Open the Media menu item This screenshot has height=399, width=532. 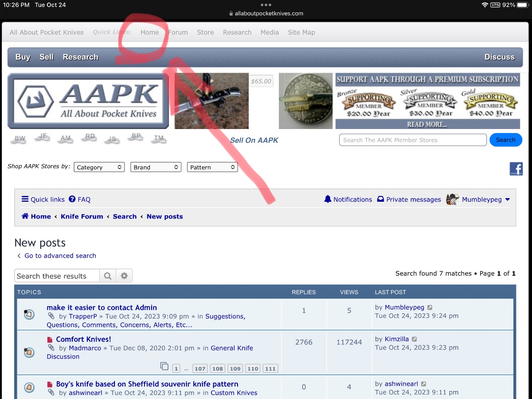coord(270,32)
